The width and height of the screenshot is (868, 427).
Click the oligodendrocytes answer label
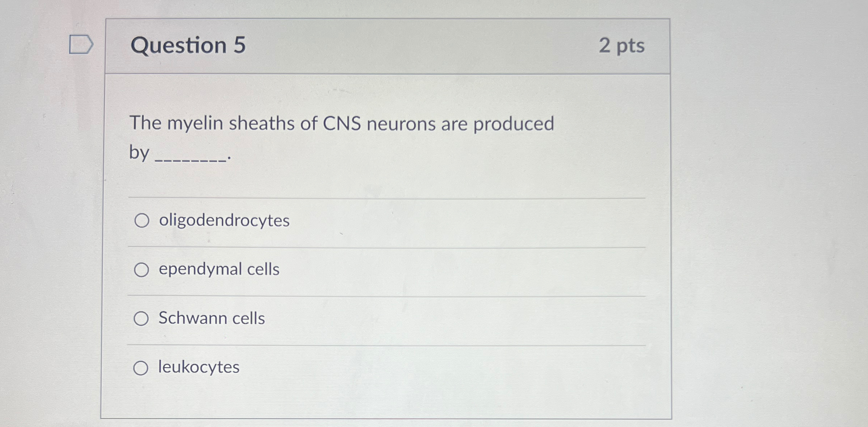click(x=224, y=220)
